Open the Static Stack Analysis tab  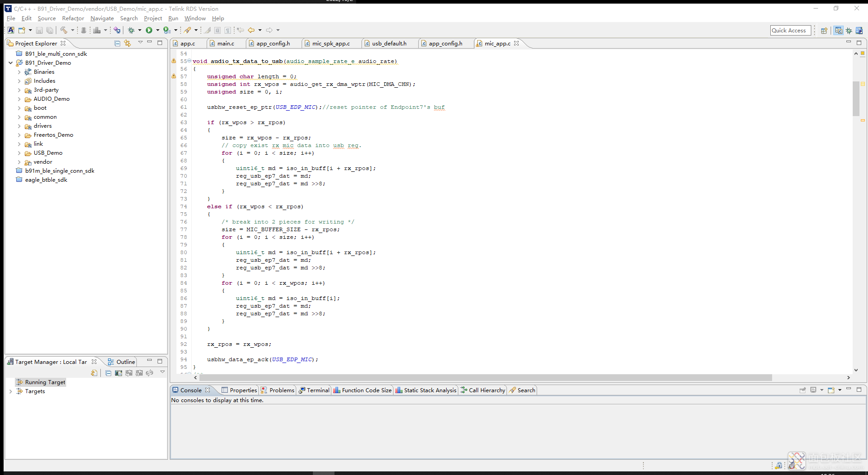[x=426, y=390]
